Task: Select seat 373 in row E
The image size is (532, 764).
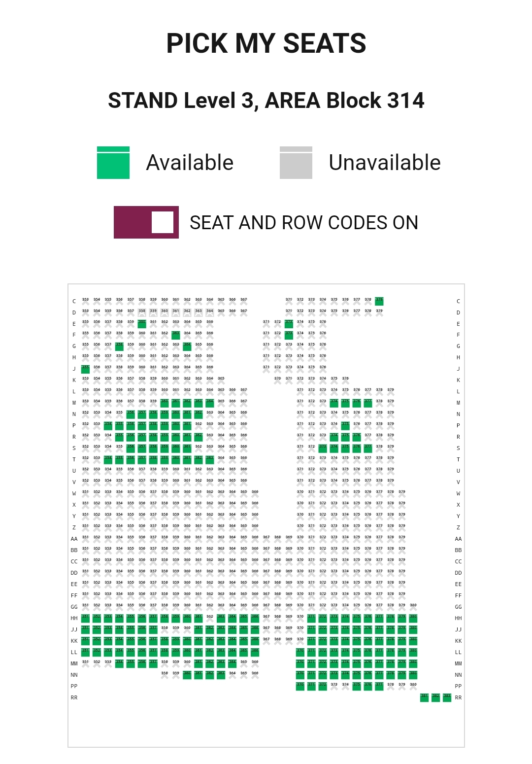Action: pyautogui.click(x=289, y=324)
